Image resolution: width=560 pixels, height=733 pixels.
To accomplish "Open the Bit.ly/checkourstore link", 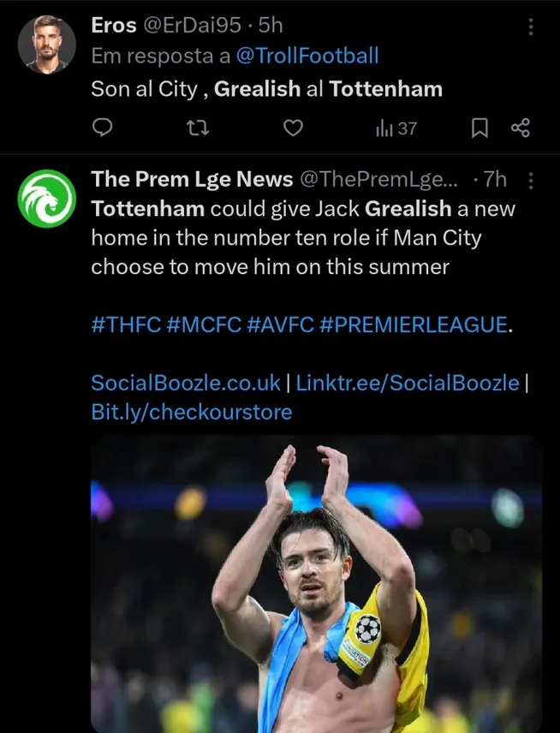I will (x=191, y=412).
